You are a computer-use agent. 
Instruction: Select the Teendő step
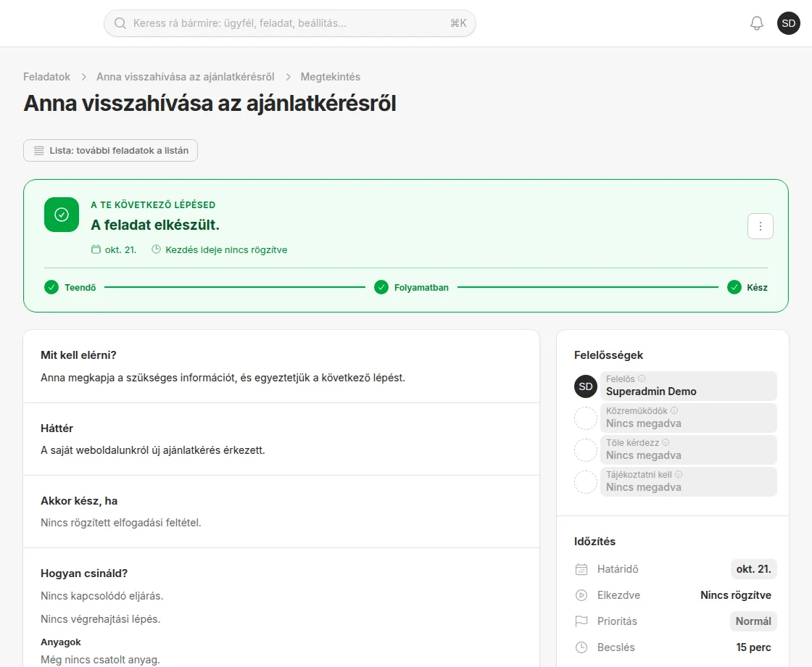[x=70, y=287]
